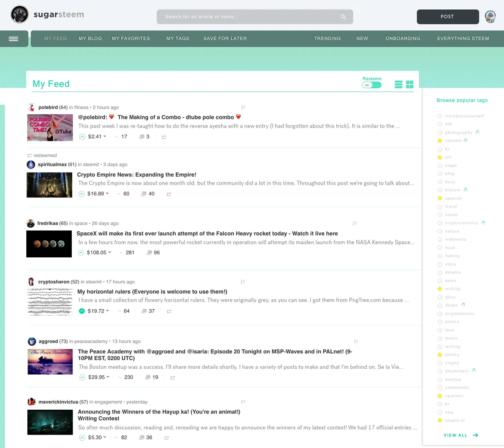The width and height of the screenshot is (504, 448).
Task: Switch to grid view layout icon
Action: click(409, 84)
